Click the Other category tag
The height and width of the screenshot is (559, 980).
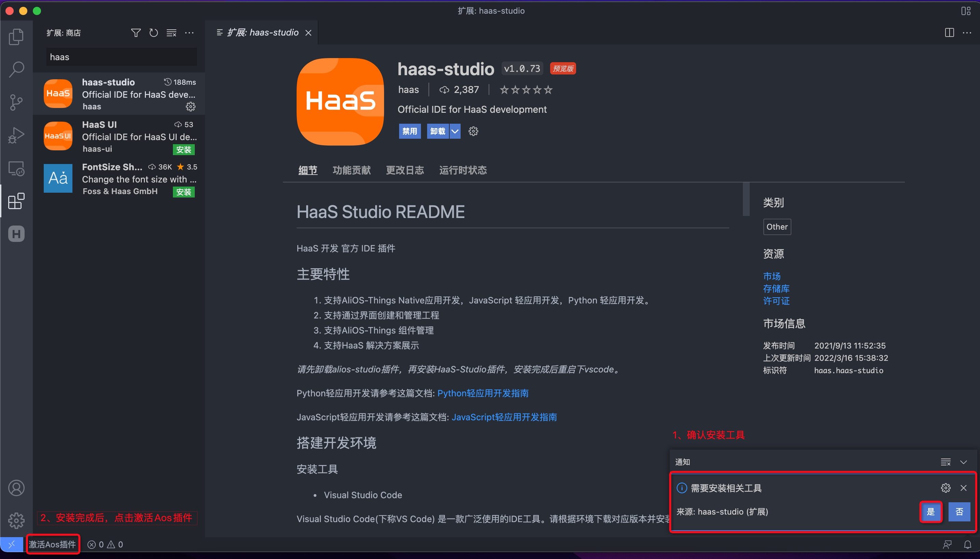[x=777, y=227]
